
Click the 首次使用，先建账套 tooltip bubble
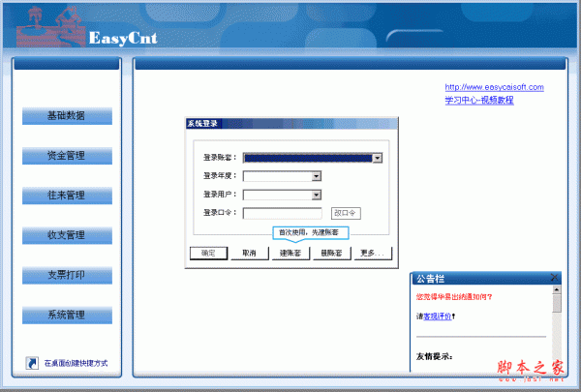311,232
